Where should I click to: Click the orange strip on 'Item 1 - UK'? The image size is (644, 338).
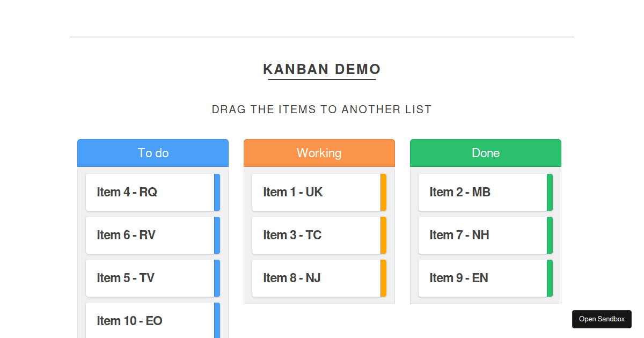[383, 192]
